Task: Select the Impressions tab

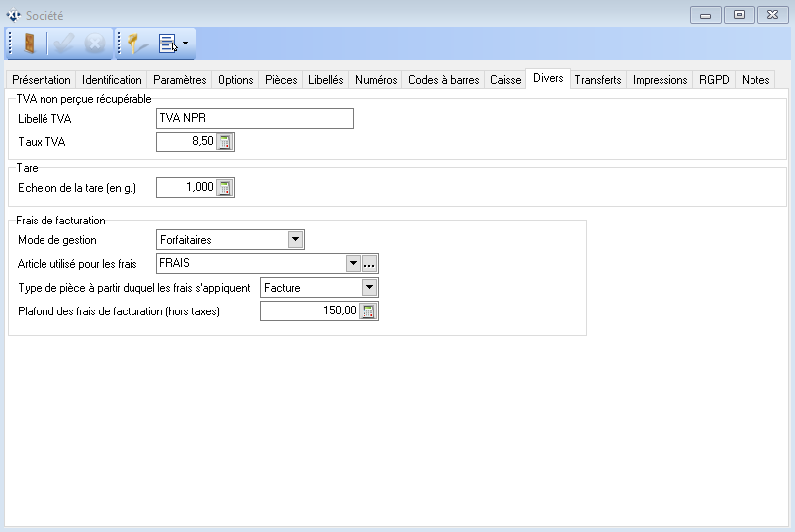Action: coord(660,80)
